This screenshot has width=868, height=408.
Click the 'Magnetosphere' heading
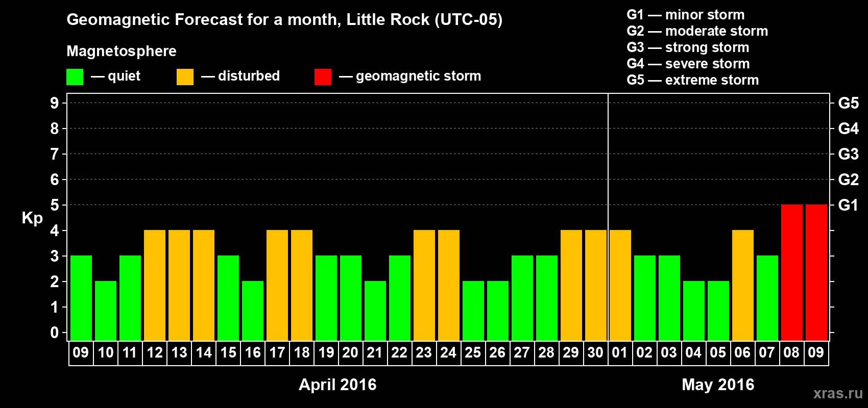pyautogui.click(x=122, y=51)
